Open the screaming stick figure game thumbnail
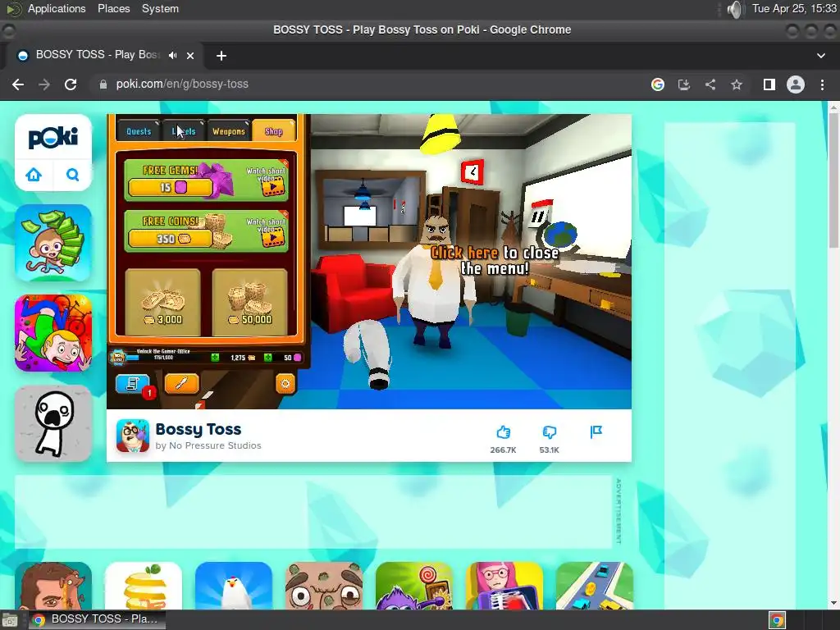Screen dimensions: 840x630 click(53, 423)
